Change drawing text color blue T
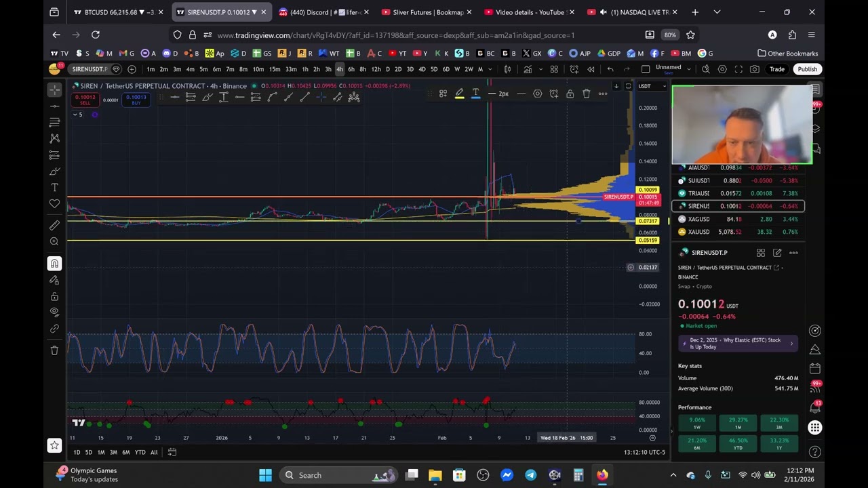This screenshot has height=488, width=868. [x=475, y=94]
